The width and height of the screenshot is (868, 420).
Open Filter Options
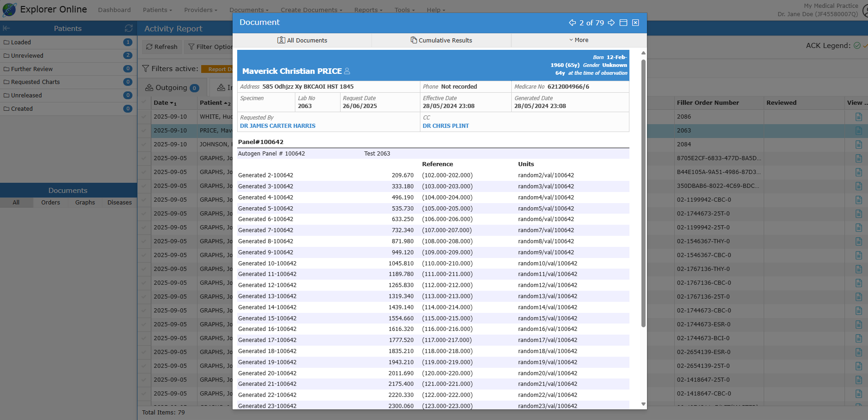click(x=210, y=47)
